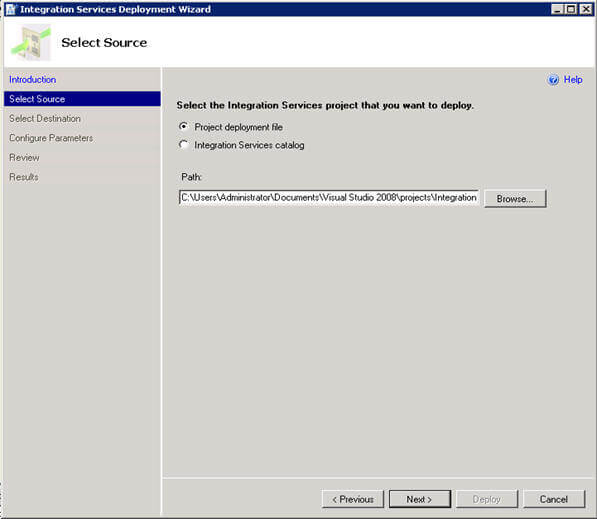Close the Deployment Wizard window

point(586,9)
